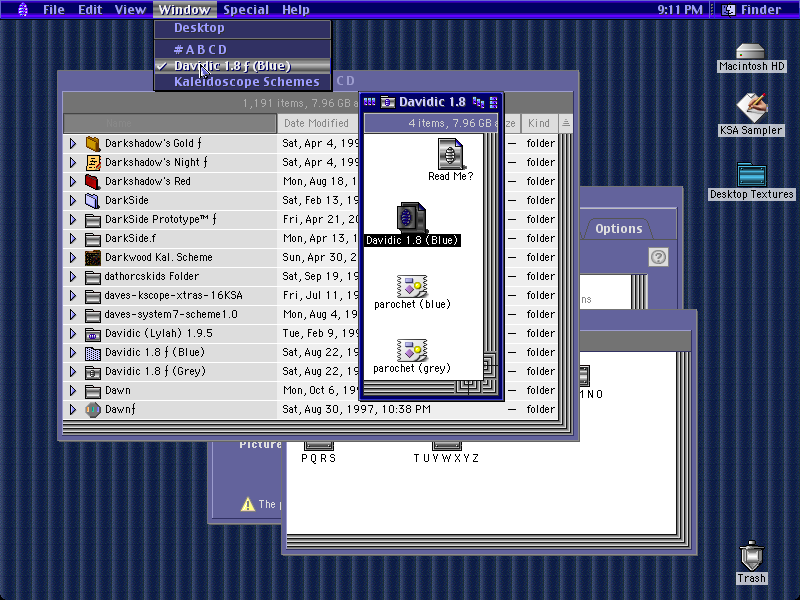Click the daves-system7-scheme1.0 folder icon
This screenshot has height=600, width=800.
pyautogui.click(x=92, y=314)
